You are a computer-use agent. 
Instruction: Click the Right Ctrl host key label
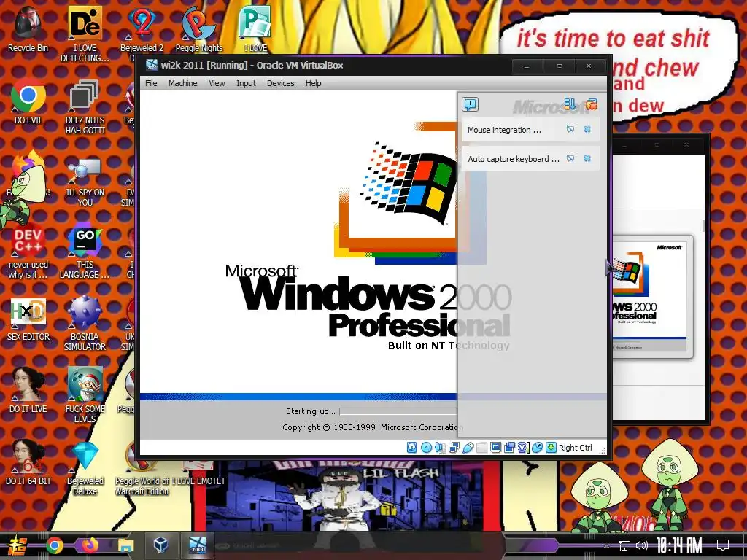(575, 448)
